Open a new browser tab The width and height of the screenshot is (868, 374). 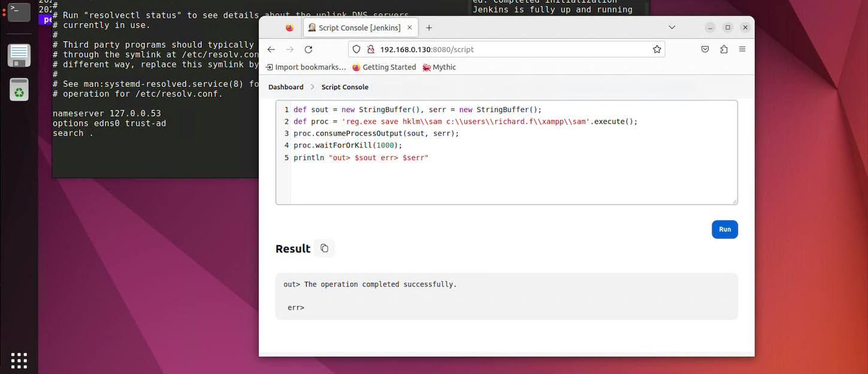(x=429, y=28)
